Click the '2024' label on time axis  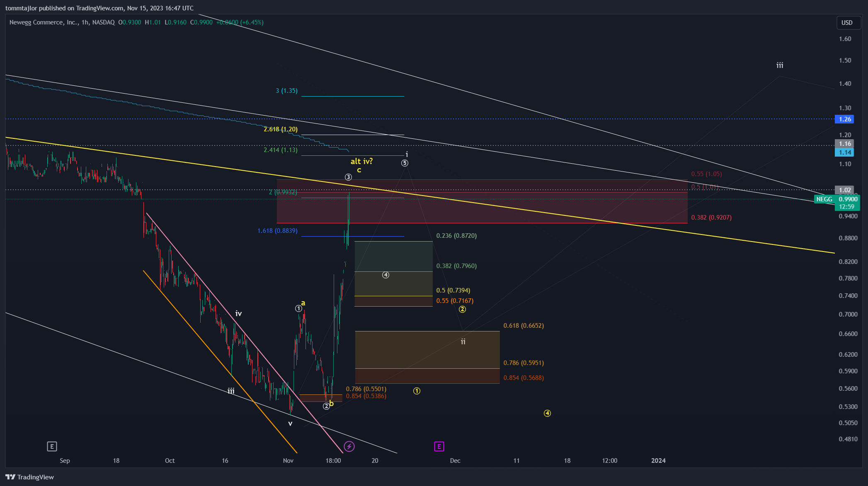[658, 461]
